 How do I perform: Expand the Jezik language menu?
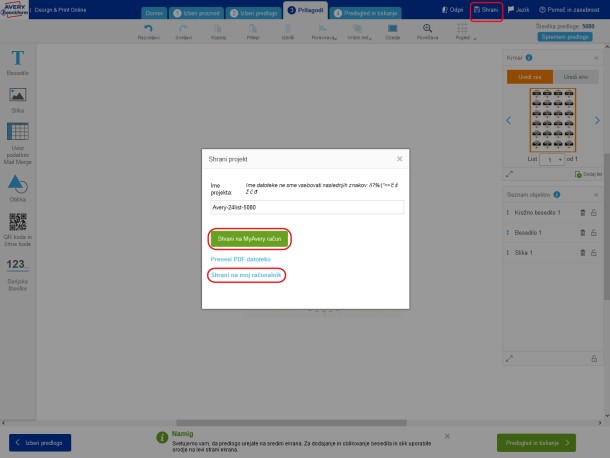coord(518,9)
